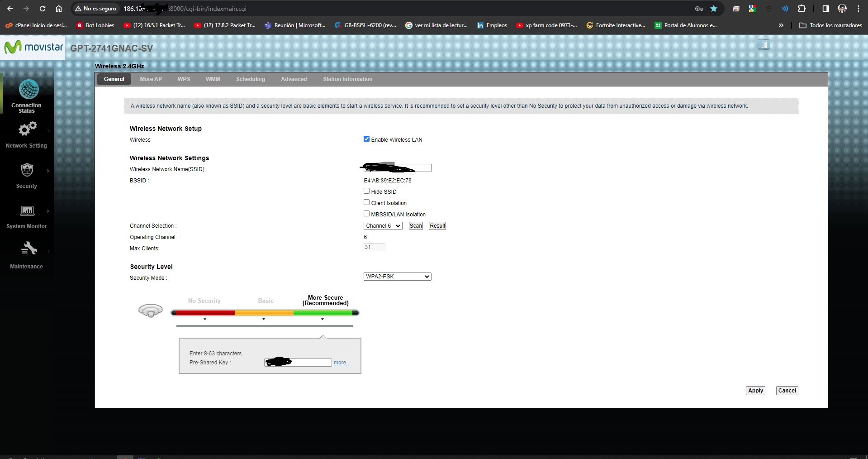This screenshot has height=459, width=868.
Task: Click the Security shield icon
Action: 27,170
